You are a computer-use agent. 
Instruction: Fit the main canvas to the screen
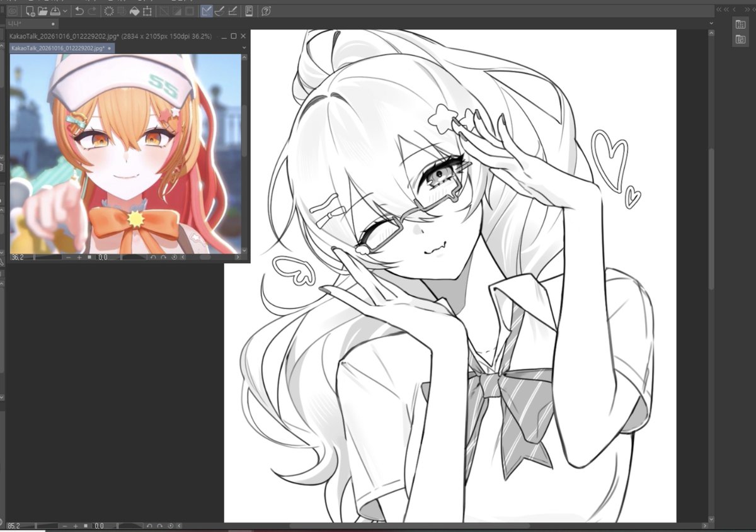point(86,526)
